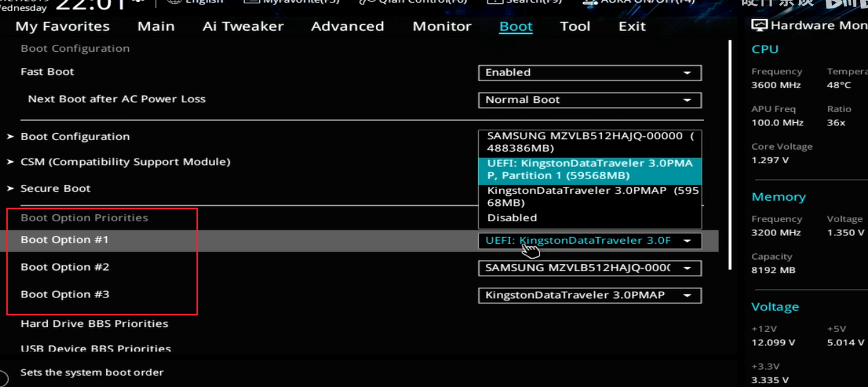This screenshot has width=868, height=387.
Task: Click the memory frequency value 3200 MHz
Action: [776, 233]
